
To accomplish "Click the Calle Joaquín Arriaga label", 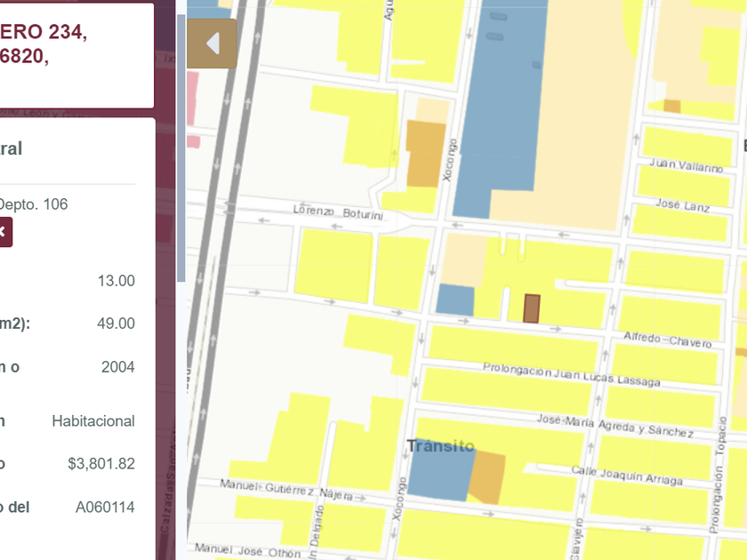I will tap(627, 476).
